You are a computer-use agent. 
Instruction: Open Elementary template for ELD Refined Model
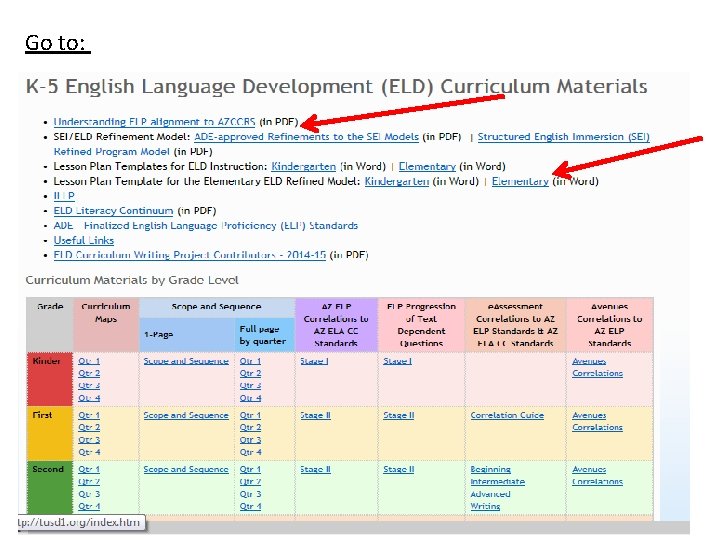coord(520,181)
